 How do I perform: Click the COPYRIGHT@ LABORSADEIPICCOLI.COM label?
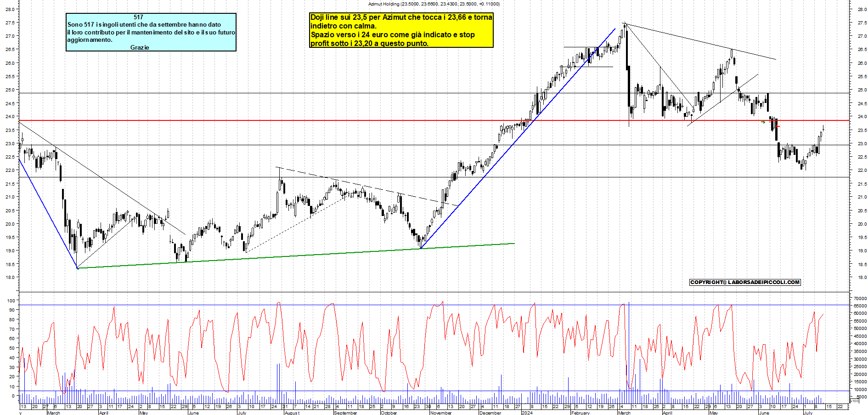745,282
